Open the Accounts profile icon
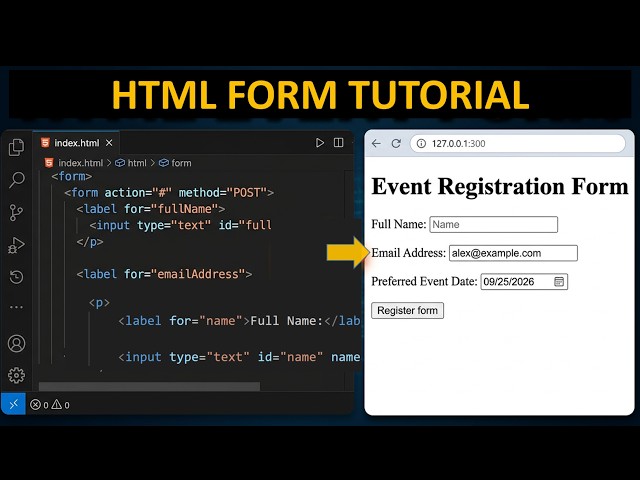640x480 pixels. pos(16,343)
